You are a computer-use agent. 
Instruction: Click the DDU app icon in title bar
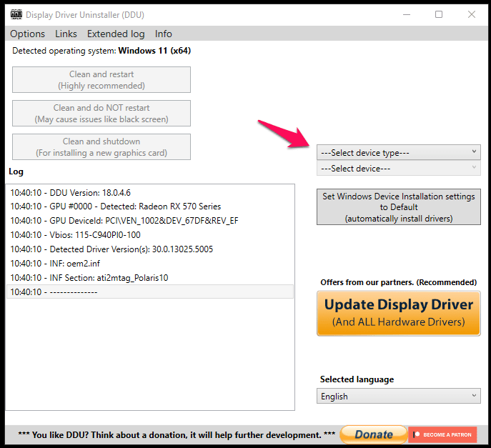pos(16,14)
